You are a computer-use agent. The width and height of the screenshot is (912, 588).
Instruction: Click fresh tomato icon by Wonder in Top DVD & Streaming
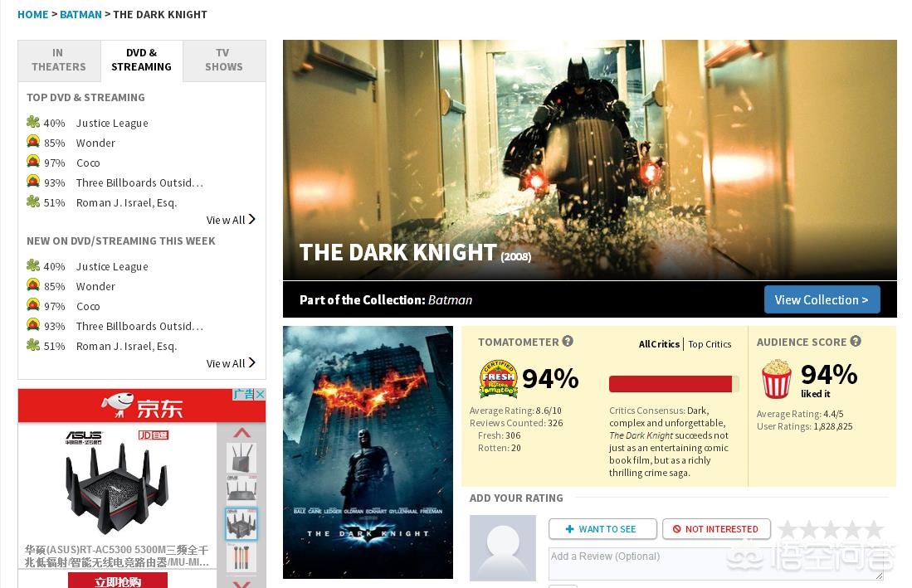point(33,141)
